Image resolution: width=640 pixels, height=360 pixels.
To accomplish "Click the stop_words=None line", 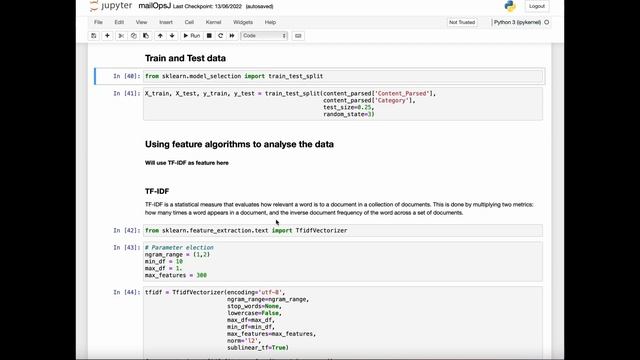I will tap(254, 306).
